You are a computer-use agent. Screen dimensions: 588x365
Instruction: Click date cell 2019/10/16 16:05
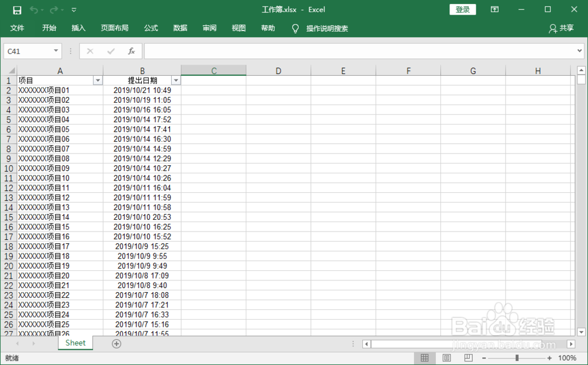tap(142, 110)
